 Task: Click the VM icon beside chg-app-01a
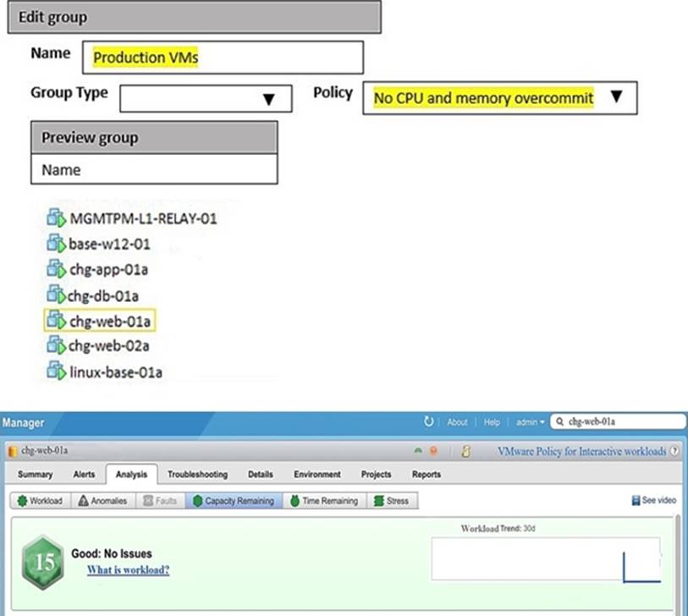coord(56,268)
